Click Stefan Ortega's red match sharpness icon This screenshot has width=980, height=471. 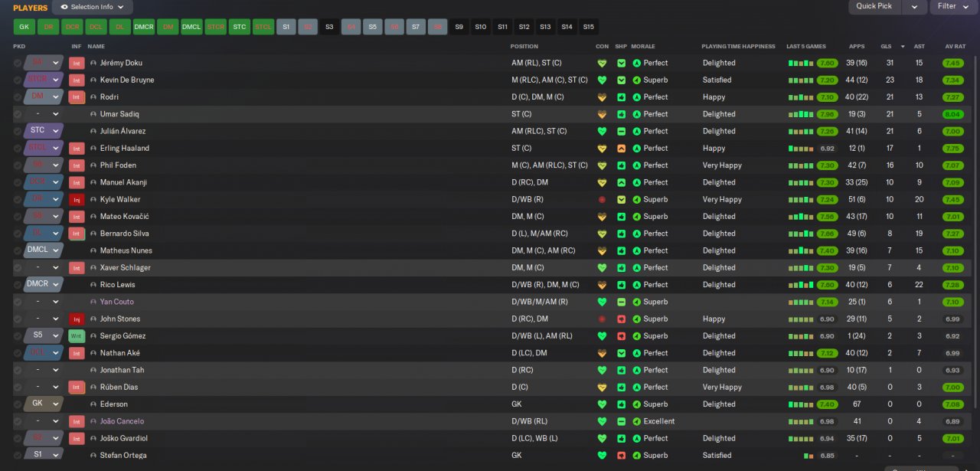point(621,455)
